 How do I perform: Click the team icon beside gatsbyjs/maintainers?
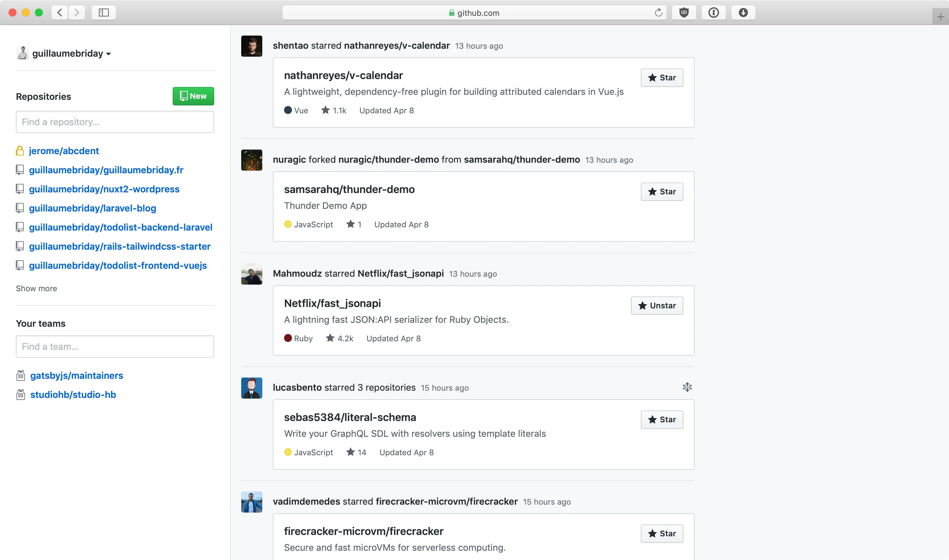click(x=21, y=376)
